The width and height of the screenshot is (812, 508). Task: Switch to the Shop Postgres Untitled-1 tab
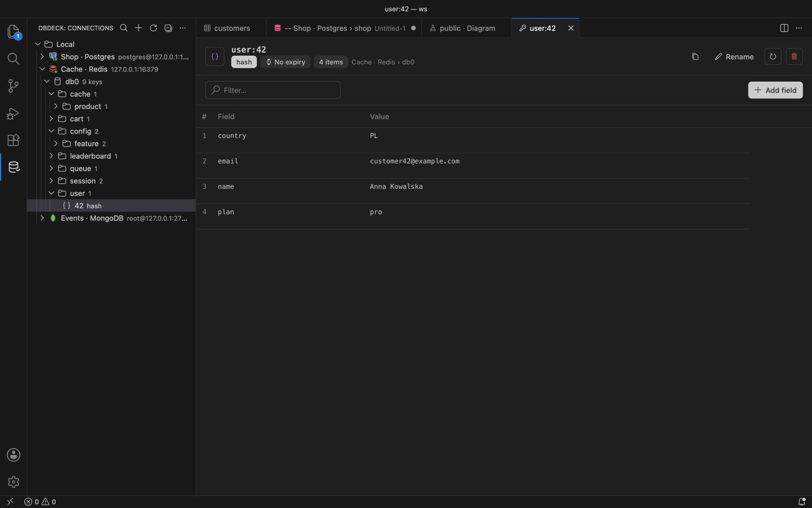344,28
